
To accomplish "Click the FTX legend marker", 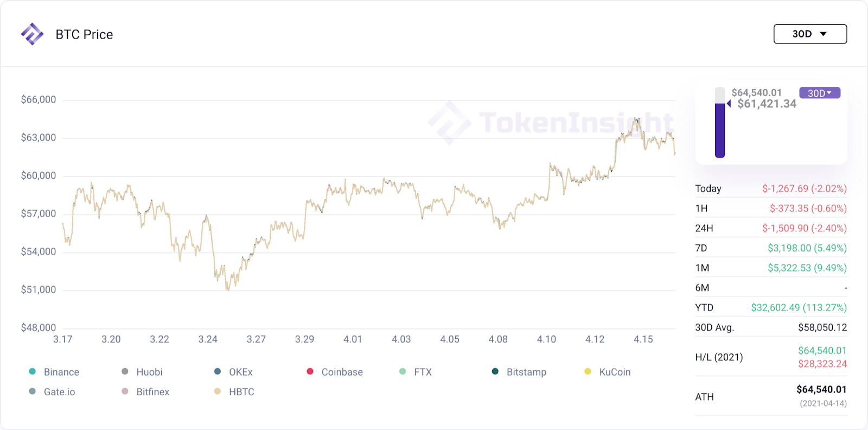I will [403, 371].
